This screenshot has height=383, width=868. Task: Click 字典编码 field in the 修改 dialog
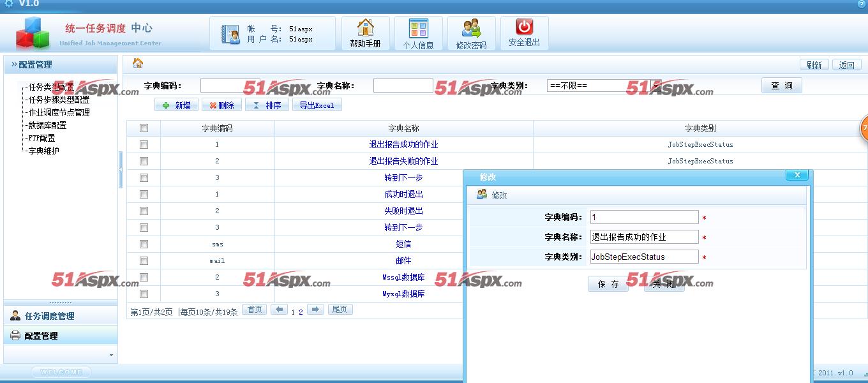[x=644, y=217]
